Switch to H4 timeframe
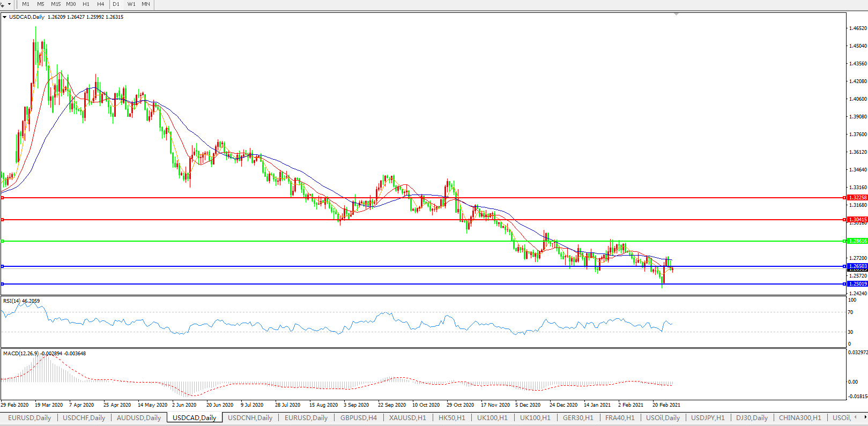 tap(100, 4)
